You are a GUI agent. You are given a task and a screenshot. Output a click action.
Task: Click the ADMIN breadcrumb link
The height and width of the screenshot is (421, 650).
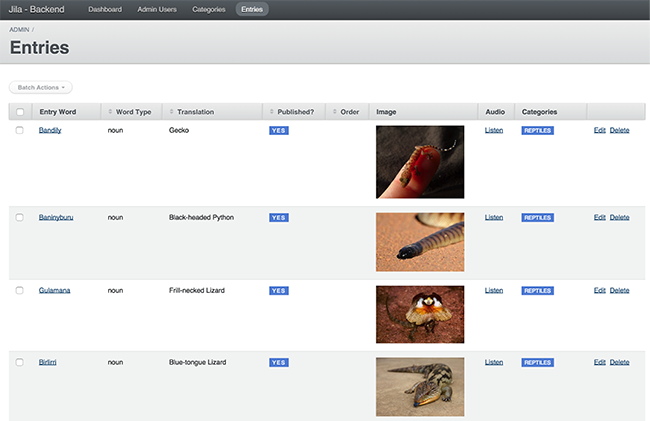(19, 31)
